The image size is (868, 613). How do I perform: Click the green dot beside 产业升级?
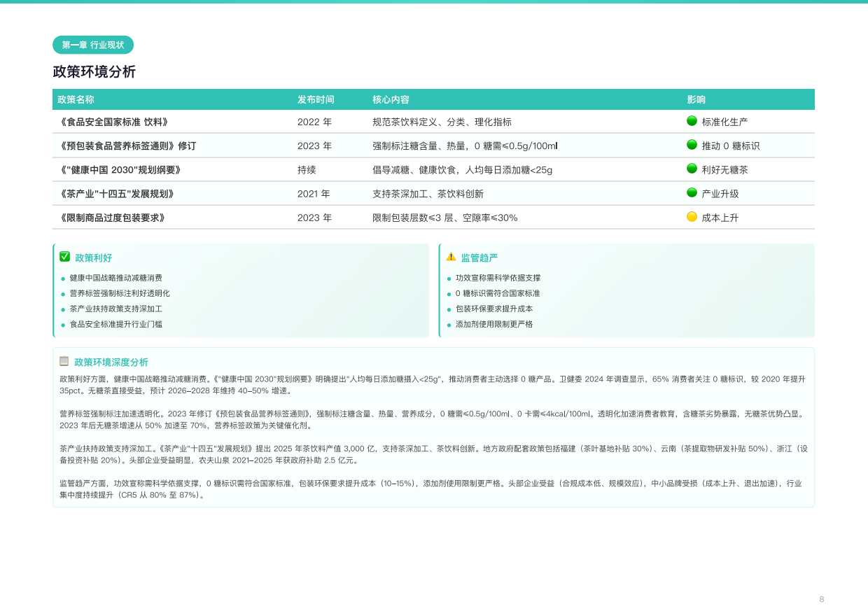click(692, 192)
